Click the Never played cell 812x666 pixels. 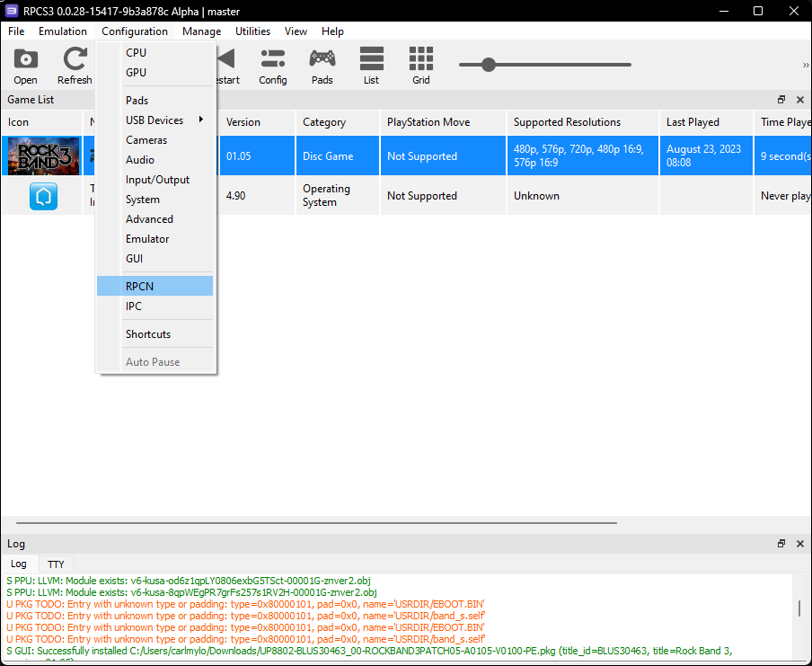point(783,196)
